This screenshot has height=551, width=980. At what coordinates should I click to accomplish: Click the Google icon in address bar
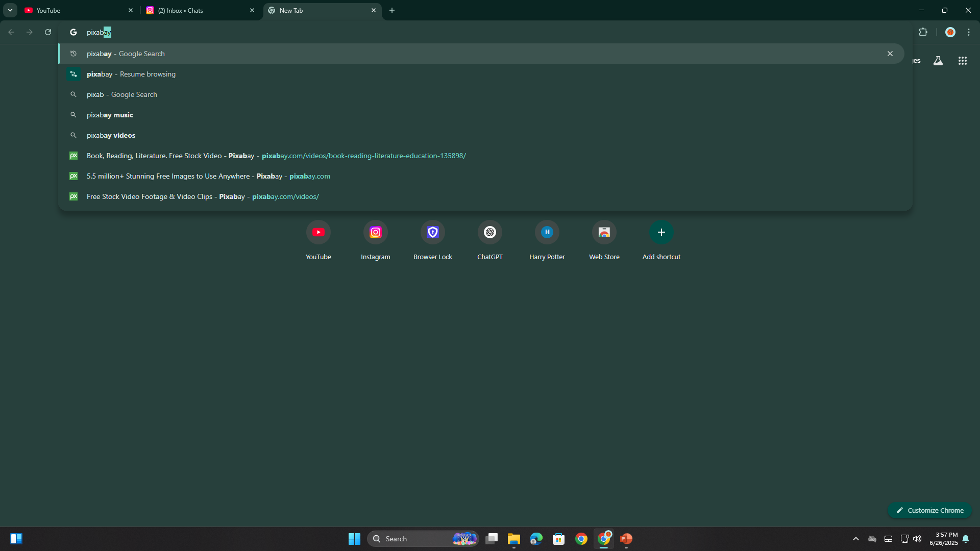(73, 32)
